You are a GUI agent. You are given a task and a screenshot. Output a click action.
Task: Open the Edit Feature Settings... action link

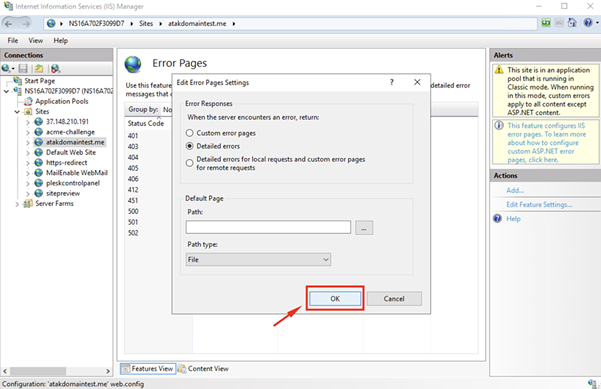(539, 205)
